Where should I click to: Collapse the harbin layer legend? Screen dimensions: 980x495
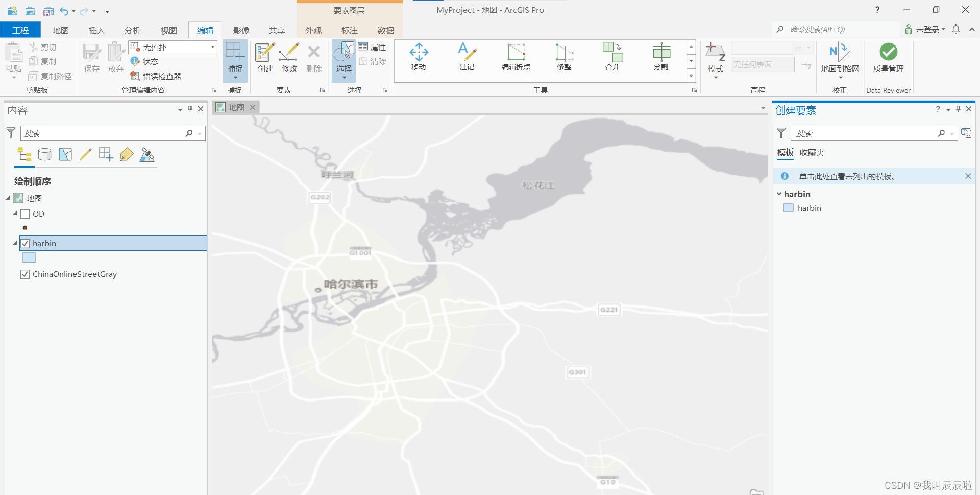point(15,243)
